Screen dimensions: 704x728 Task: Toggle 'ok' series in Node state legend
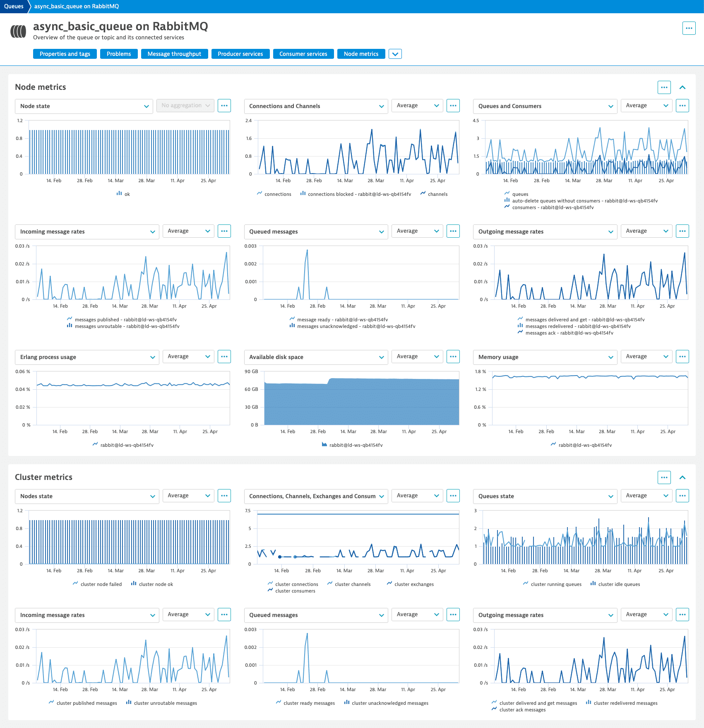[x=123, y=194]
